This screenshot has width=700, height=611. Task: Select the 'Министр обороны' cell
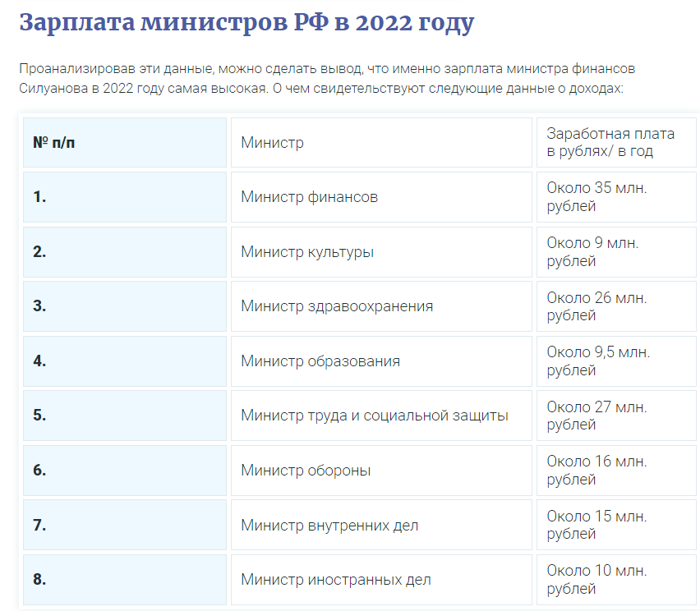(x=381, y=471)
